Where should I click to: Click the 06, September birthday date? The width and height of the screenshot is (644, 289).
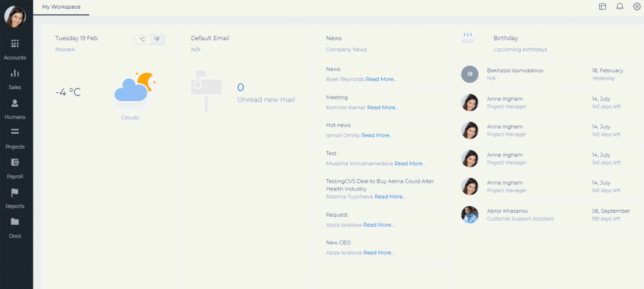pyautogui.click(x=611, y=211)
